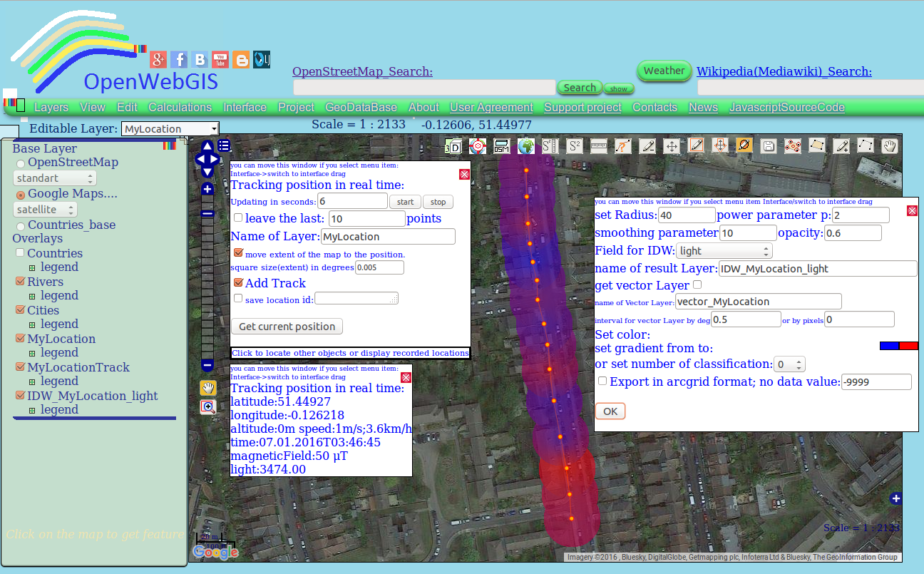Click the number of classification stepper
Screen dimensions: 924x574
[791, 364]
